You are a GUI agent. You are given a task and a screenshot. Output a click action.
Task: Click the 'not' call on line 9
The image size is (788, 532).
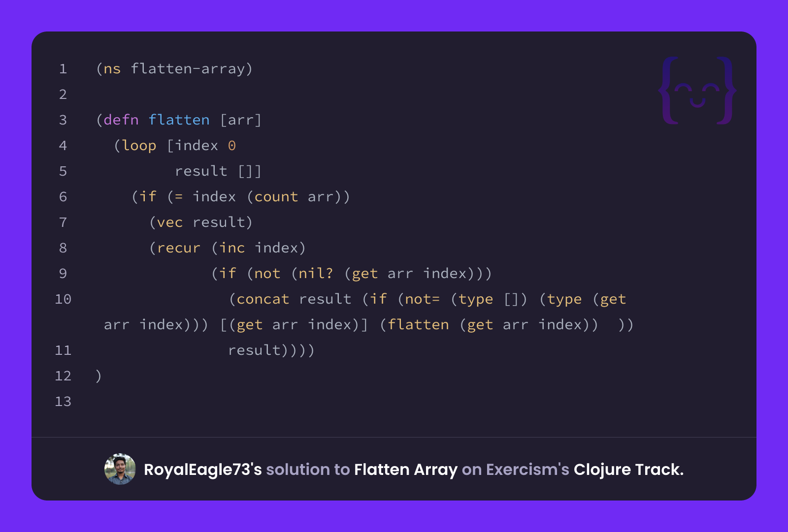click(267, 274)
